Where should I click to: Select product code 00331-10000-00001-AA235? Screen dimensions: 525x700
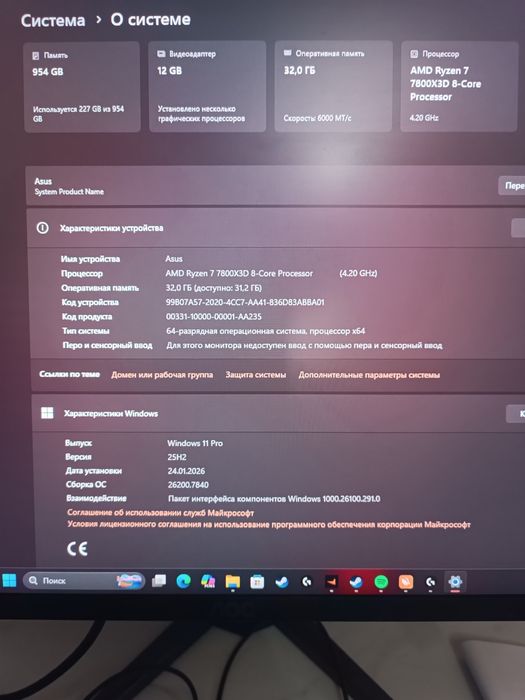214,317
